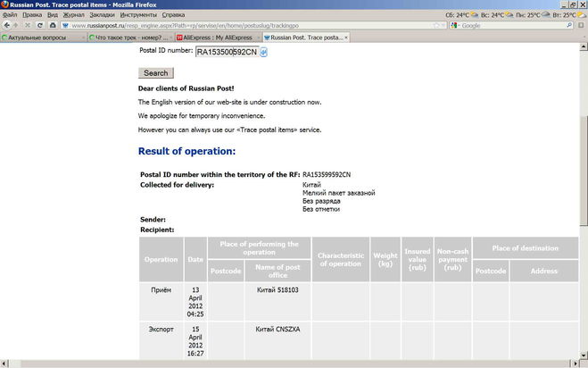Click the Google search engine icon
The width and height of the screenshot is (588, 368).
click(x=454, y=25)
